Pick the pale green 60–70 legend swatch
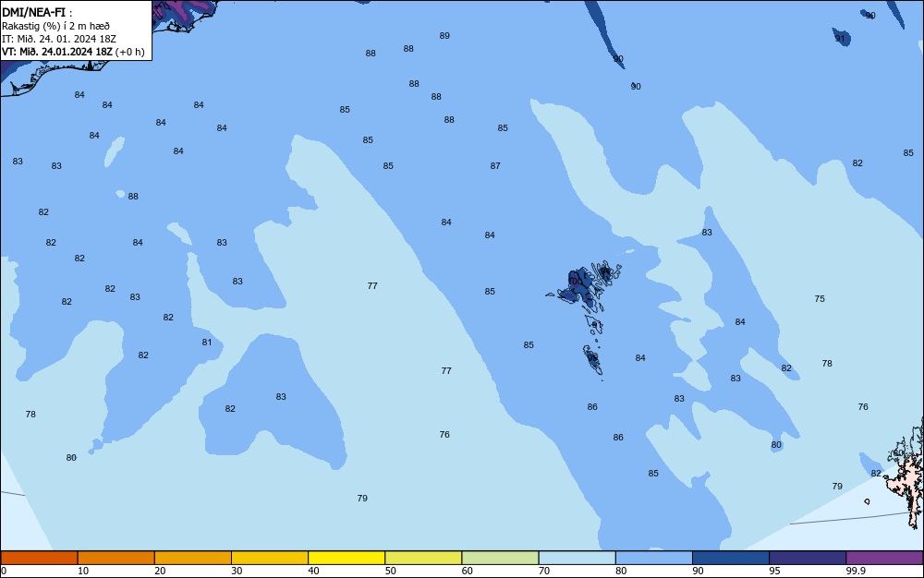The width and height of the screenshot is (924, 578). click(500, 558)
